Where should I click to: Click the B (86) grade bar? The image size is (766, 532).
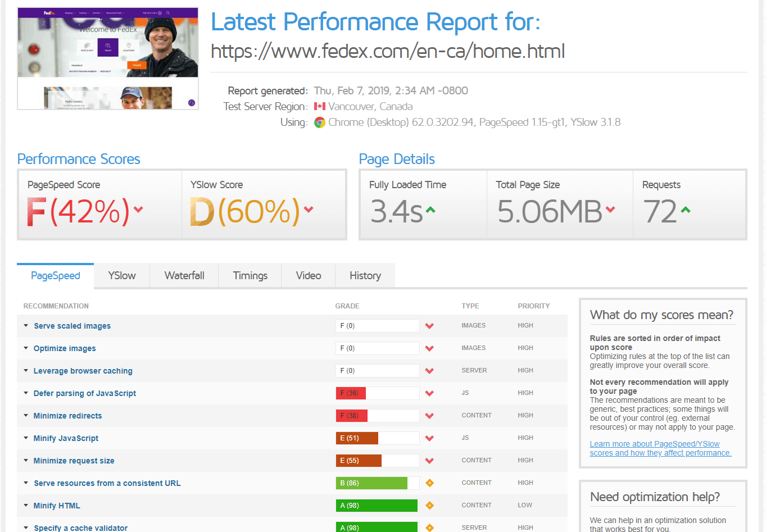point(378,483)
